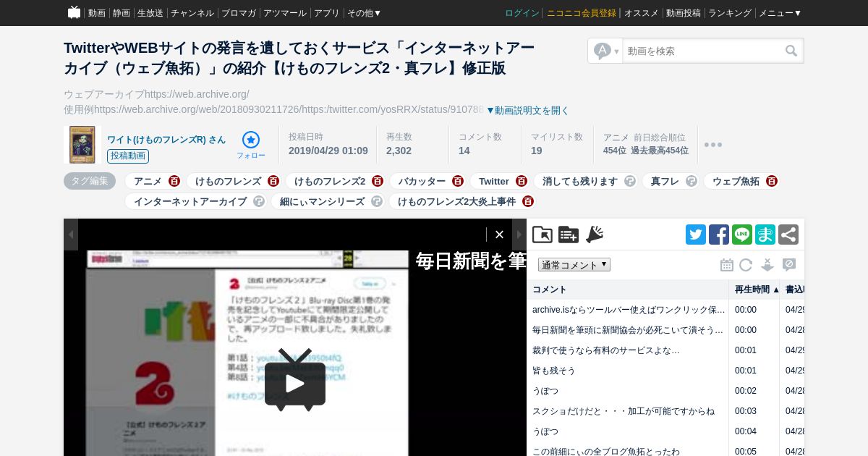Viewport: 868px width, 456px height.
Task: Open dictionary icon for アニメ tag
Action: 174,181
